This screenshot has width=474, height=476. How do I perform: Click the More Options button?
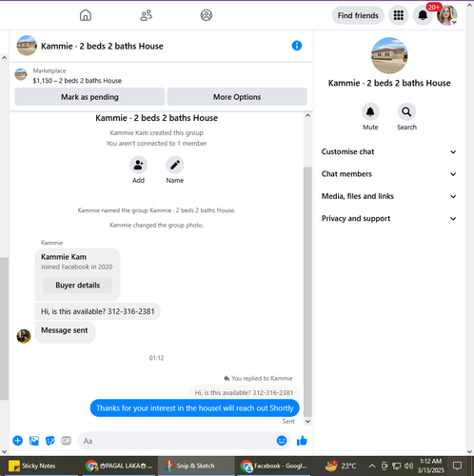[237, 97]
